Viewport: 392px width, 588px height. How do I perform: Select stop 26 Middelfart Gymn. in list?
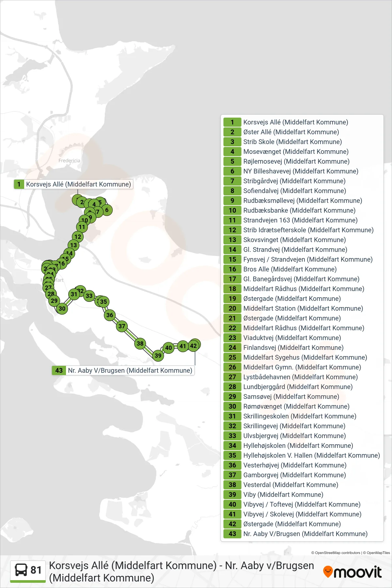302,367
